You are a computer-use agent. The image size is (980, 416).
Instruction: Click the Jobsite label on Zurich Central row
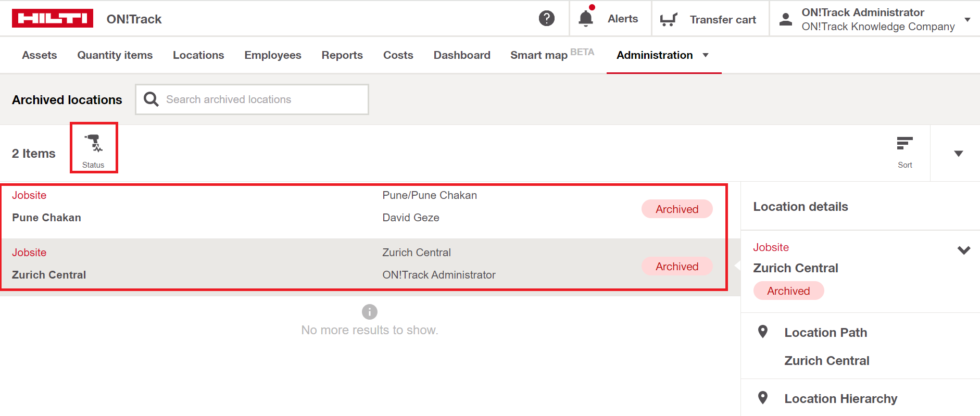(x=29, y=253)
